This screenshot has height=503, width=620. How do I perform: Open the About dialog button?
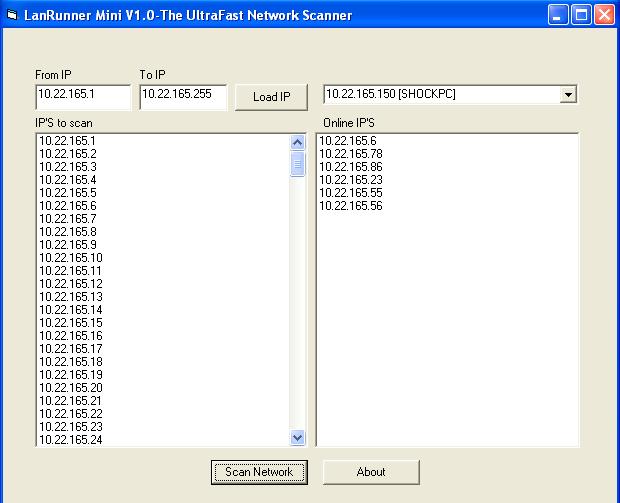371,472
